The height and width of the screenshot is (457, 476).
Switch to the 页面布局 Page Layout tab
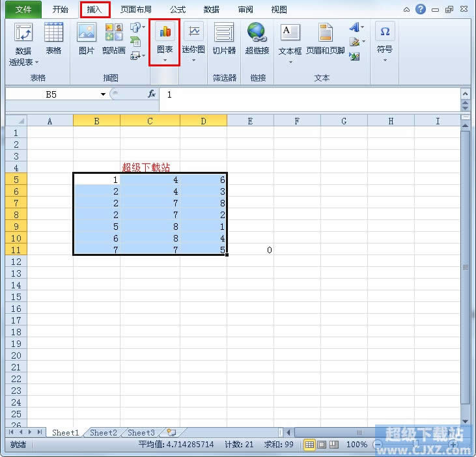click(x=135, y=9)
